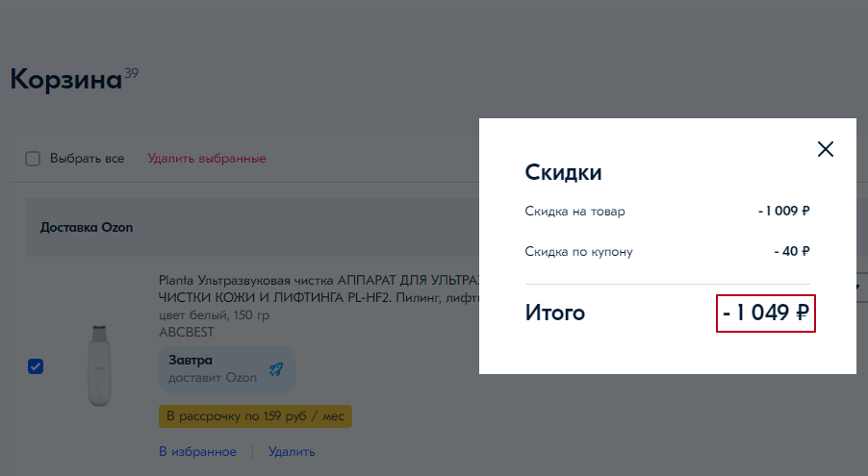This screenshot has width=868, height=476.
Task: Close the Скидки popup with X
Action: (x=825, y=149)
